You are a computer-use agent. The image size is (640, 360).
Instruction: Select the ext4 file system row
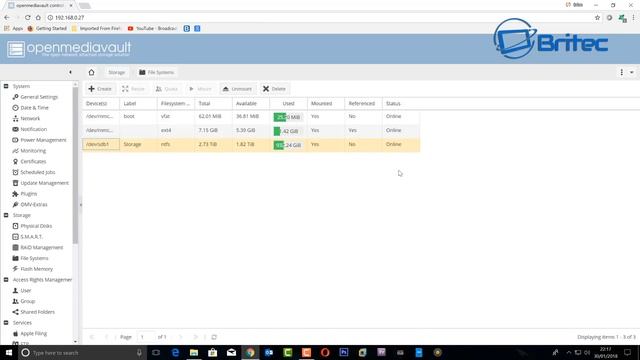tap(251, 131)
